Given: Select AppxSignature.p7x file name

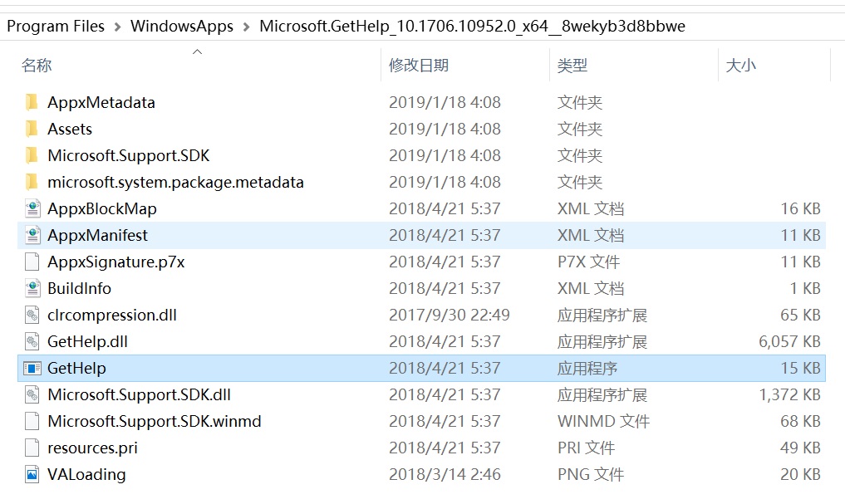Looking at the screenshot, I should (x=116, y=262).
